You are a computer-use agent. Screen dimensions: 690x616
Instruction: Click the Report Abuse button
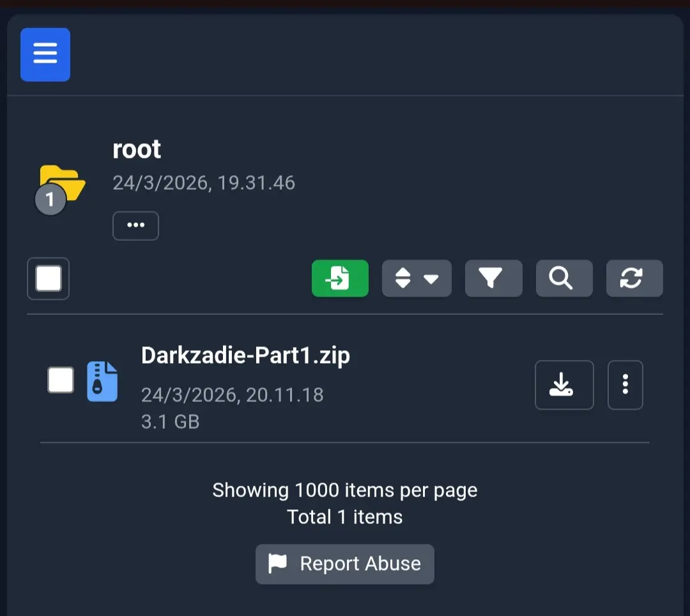(345, 564)
